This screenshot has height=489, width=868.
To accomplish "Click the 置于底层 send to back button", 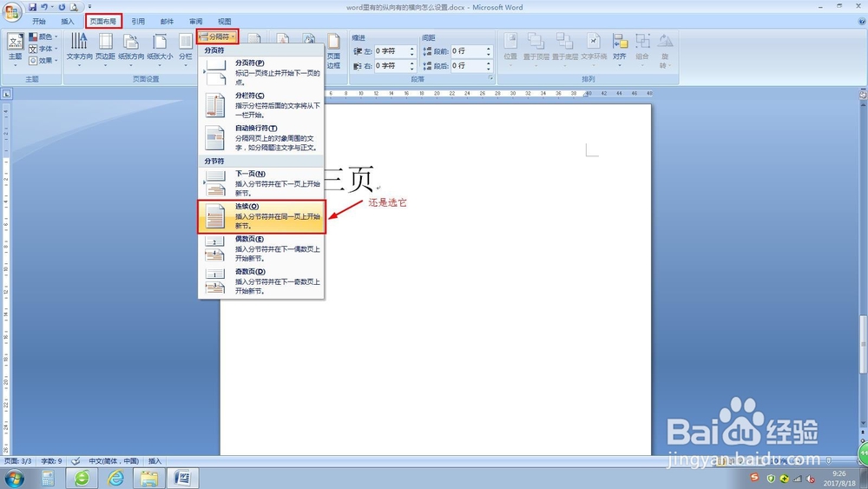I will (x=565, y=50).
